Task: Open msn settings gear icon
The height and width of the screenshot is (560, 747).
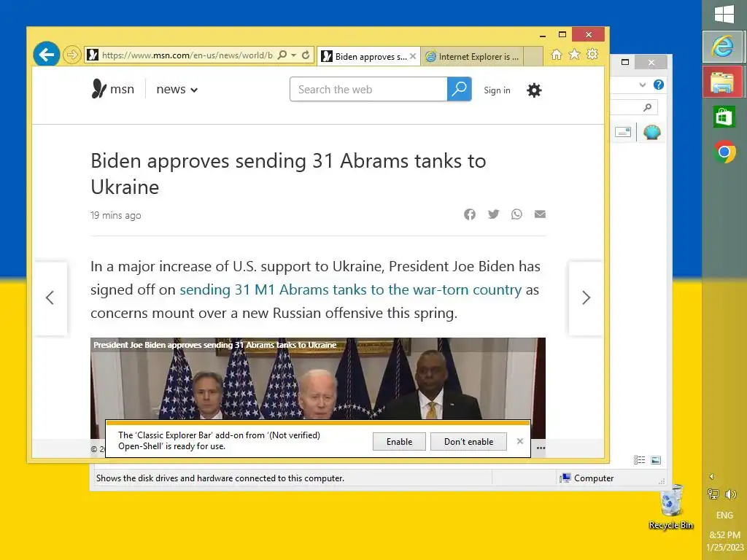Action: click(534, 90)
